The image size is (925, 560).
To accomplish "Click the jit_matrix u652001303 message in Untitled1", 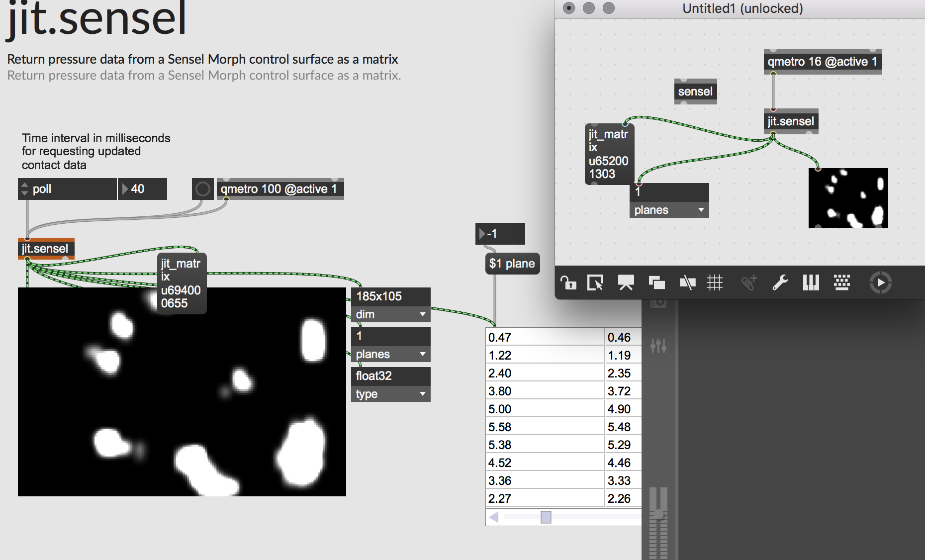I will click(609, 154).
